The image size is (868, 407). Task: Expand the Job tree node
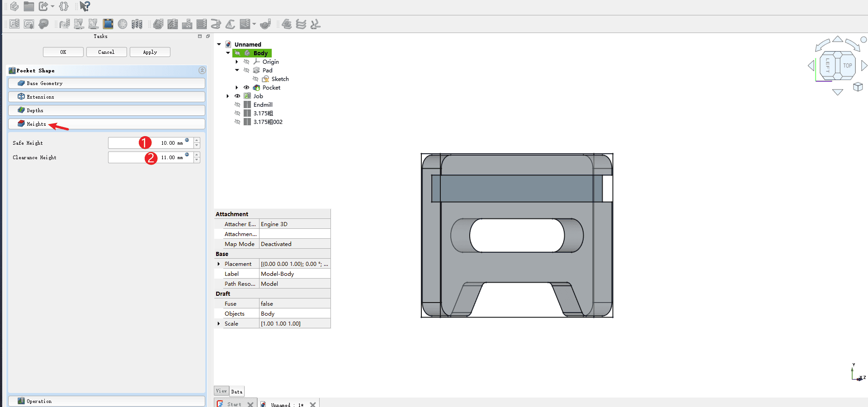pos(228,96)
